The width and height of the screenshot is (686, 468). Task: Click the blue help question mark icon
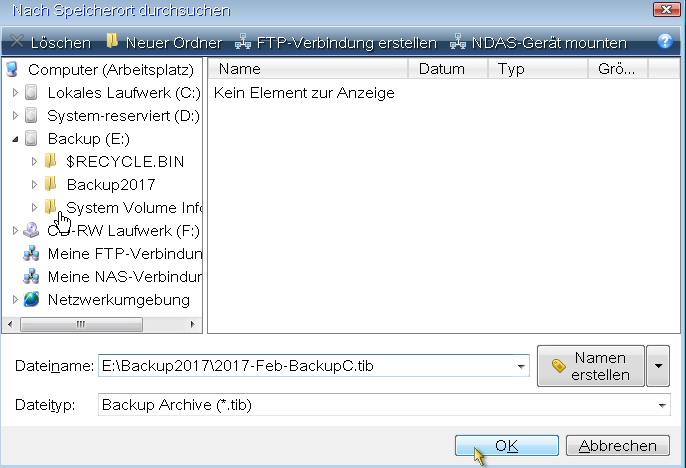(x=665, y=42)
